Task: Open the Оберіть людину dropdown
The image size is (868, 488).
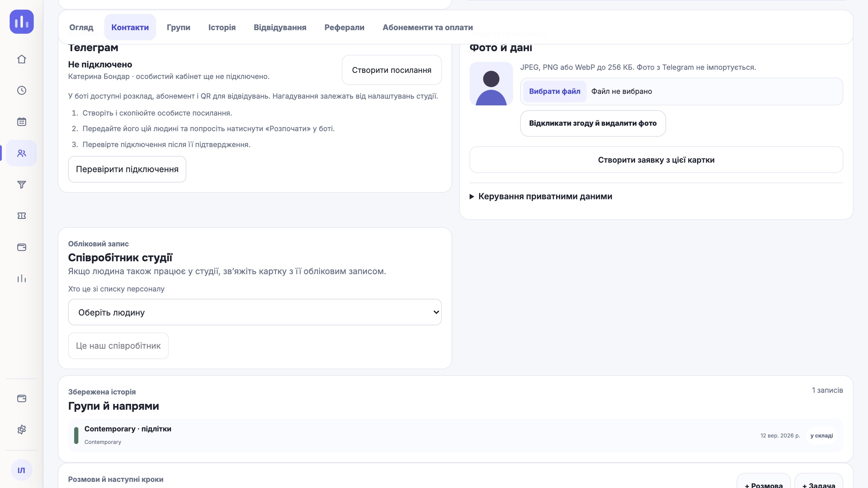Action: click(255, 312)
